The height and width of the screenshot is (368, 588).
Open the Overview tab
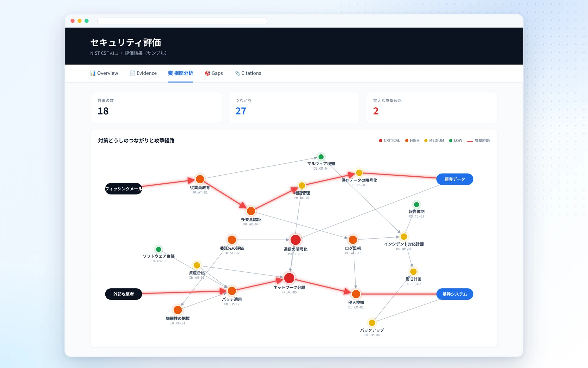point(104,73)
